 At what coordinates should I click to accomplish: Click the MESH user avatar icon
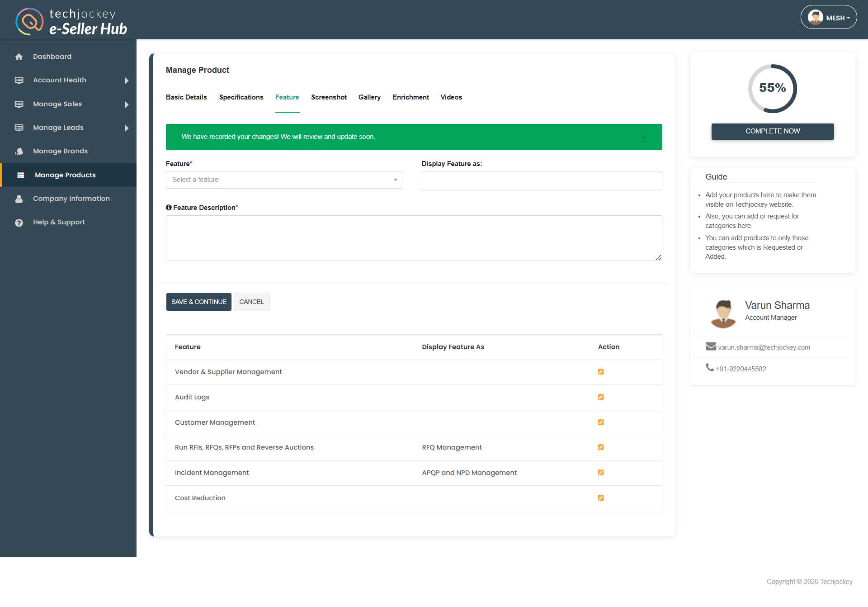tap(816, 17)
